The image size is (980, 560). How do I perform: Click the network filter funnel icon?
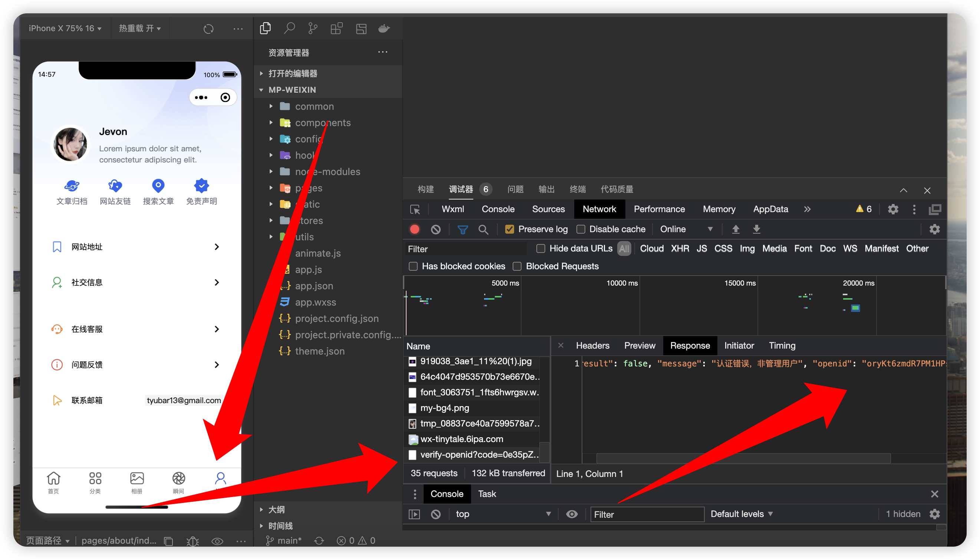[462, 230]
